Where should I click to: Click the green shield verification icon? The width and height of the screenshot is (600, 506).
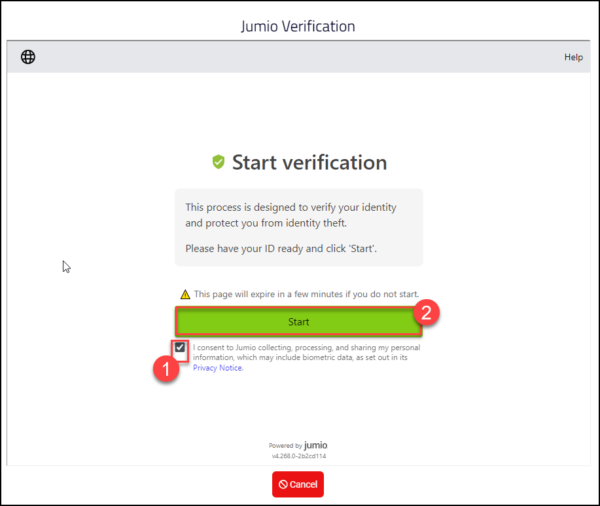pyautogui.click(x=218, y=162)
